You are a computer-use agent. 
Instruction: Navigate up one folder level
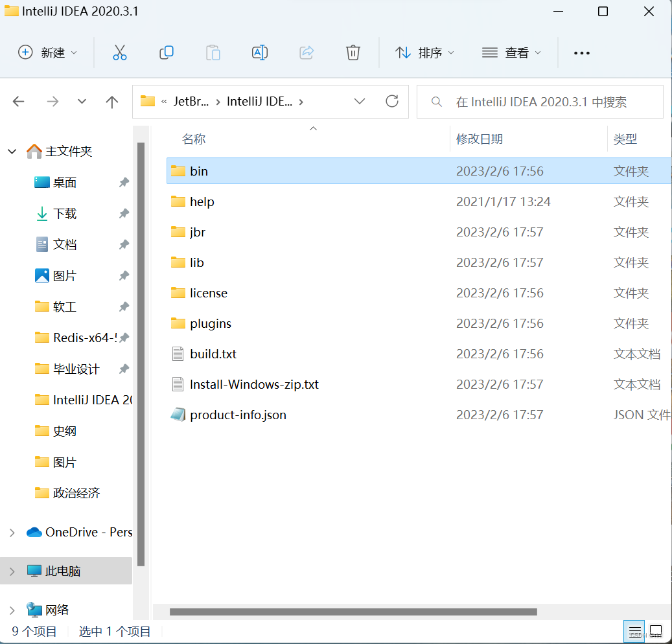tap(111, 101)
